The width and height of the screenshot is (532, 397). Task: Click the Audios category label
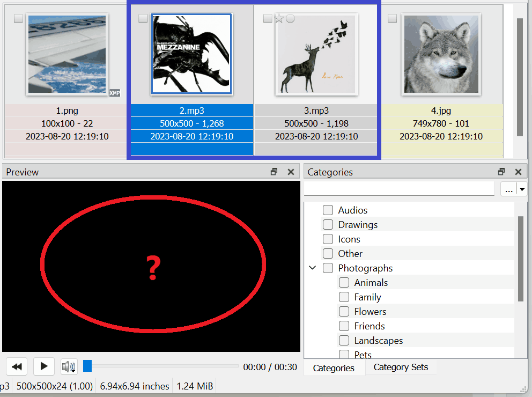point(352,210)
